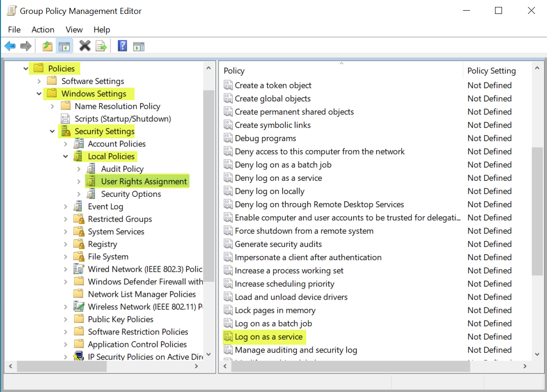The height and width of the screenshot is (392, 547).
Task: Click the Back arrow toolbar icon
Action: click(10, 46)
